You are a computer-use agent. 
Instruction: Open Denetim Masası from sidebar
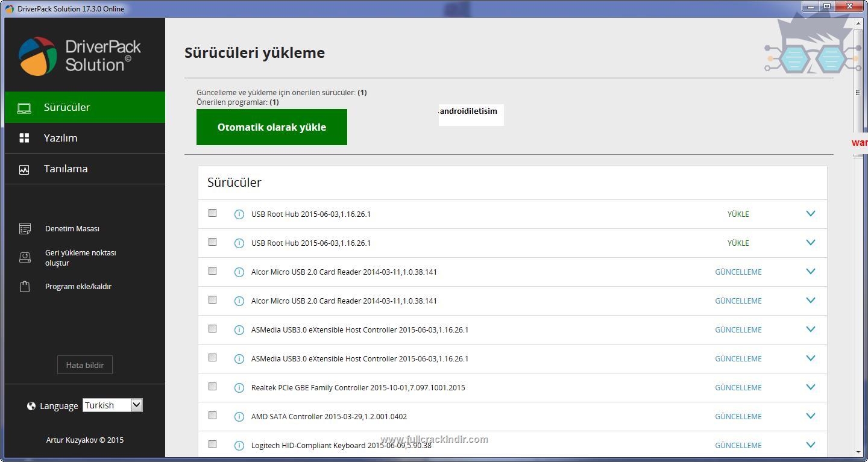tap(72, 229)
